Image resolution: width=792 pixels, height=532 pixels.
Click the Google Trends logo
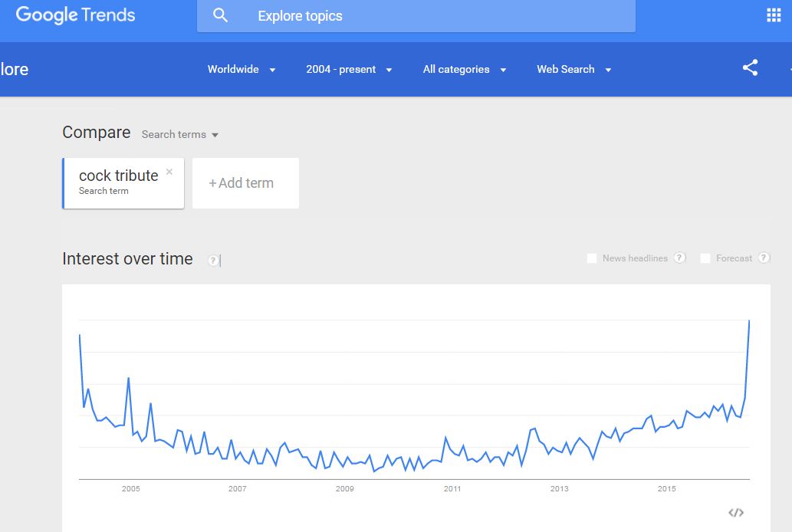(75, 15)
